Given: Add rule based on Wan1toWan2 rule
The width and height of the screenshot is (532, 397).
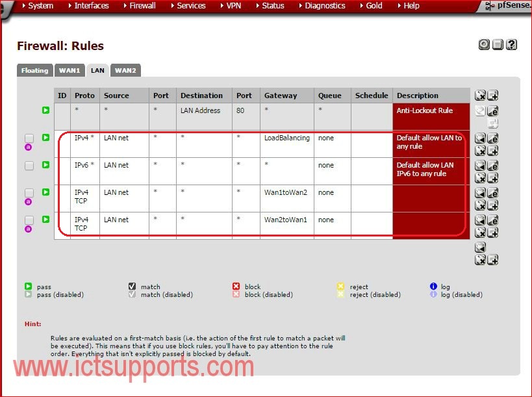Looking at the screenshot, I should point(492,205).
